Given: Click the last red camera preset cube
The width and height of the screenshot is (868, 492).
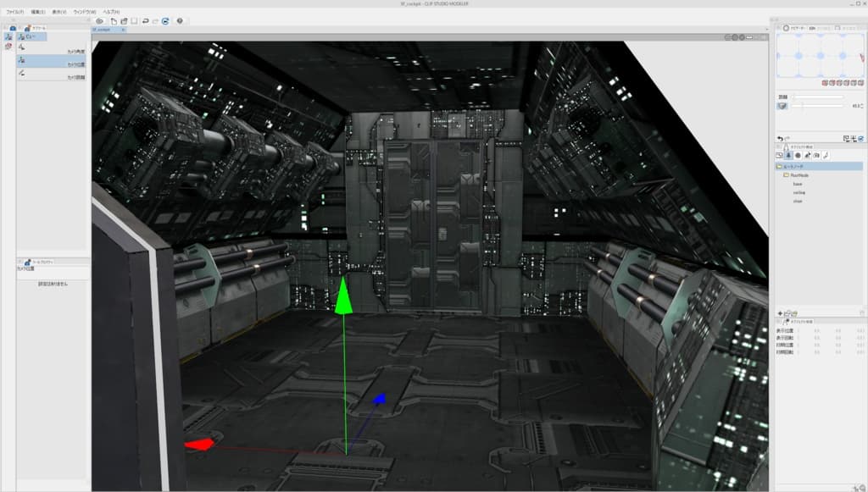Looking at the screenshot, I should [x=861, y=83].
